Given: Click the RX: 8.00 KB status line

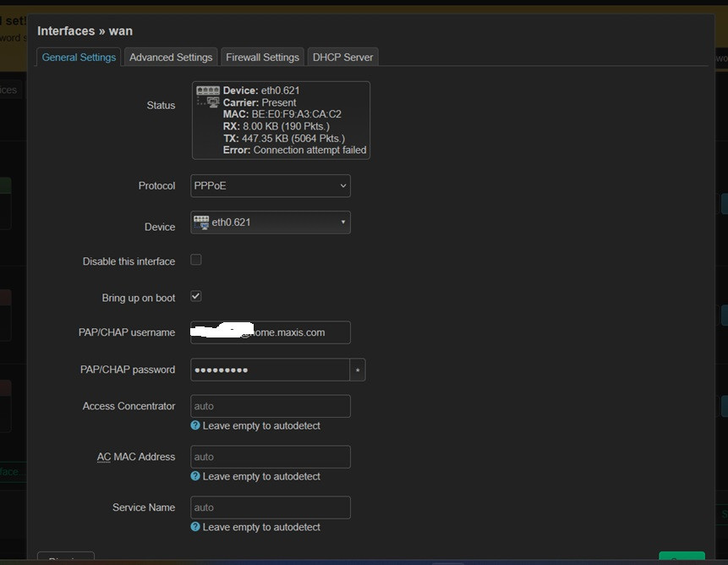Looking at the screenshot, I should click(276, 126).
